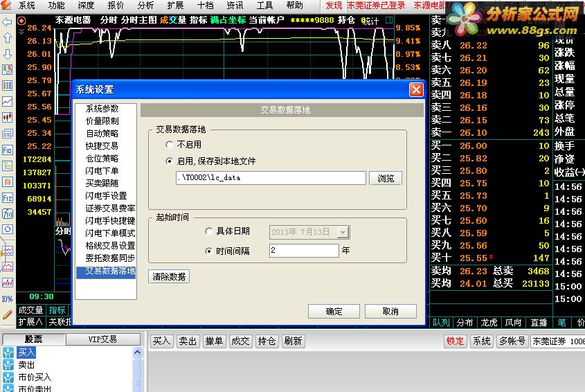Viewport: 585px width, 392px height.
Task: Open the 系统 menu
Action: tap(26, 6)
